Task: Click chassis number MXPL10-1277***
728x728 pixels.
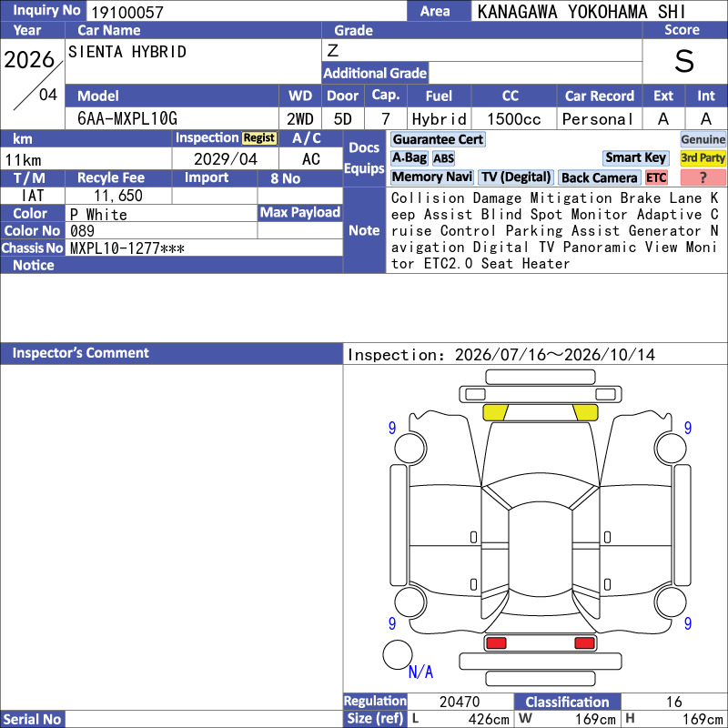Action: (x=127, y=248)
